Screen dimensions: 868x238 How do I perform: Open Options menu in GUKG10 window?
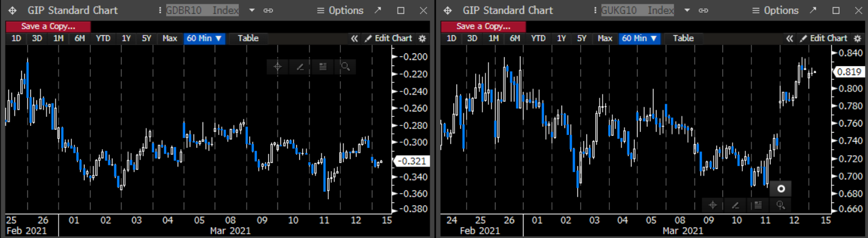point(776,10)
